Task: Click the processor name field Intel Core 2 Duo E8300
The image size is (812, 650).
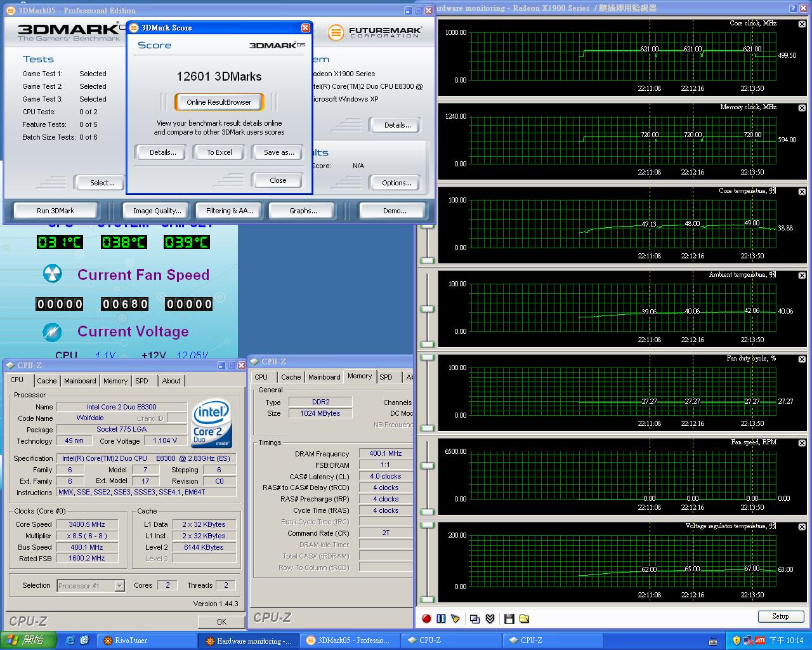Action: (122, 407)
